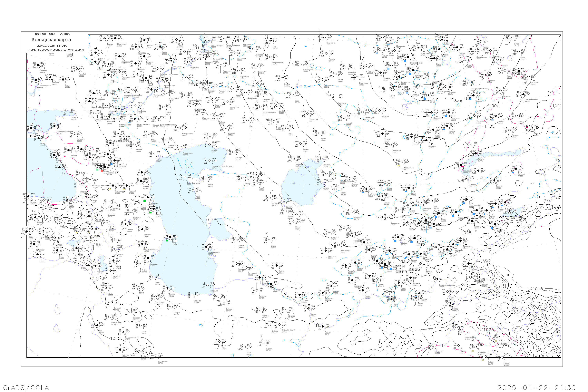Click the QAOL98 UAOL 221800 header code
Viewport: 588px width, 392px height.
coord(53,34)
